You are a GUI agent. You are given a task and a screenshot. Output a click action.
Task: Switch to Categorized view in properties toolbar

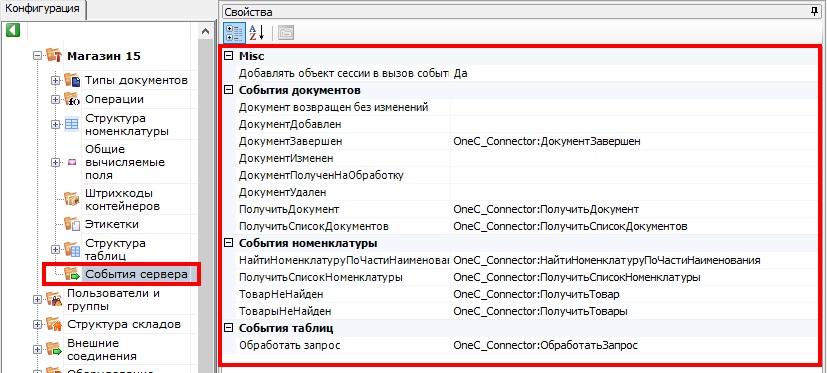click(234, 33)
